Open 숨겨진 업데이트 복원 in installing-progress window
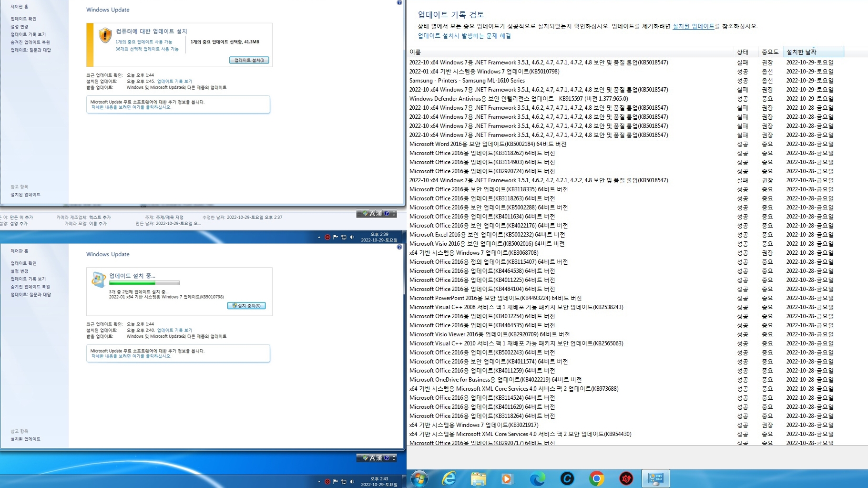The image size is (868, 488). point(31,287)
